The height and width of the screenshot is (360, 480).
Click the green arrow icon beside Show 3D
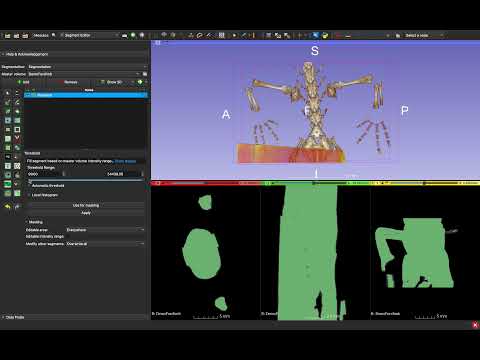pos(140,82)
